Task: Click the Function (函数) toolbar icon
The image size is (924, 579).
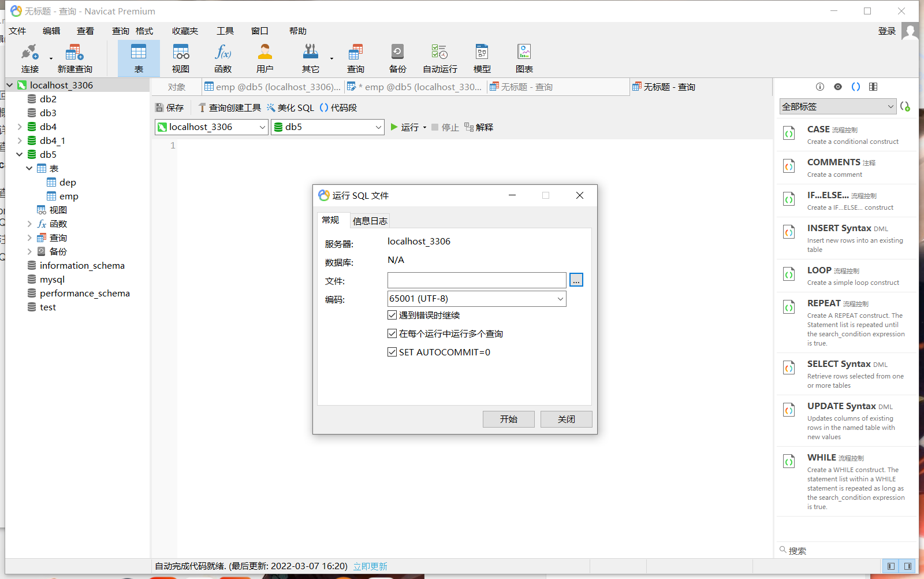Action: pyautogui.click(x=223, y=58)
